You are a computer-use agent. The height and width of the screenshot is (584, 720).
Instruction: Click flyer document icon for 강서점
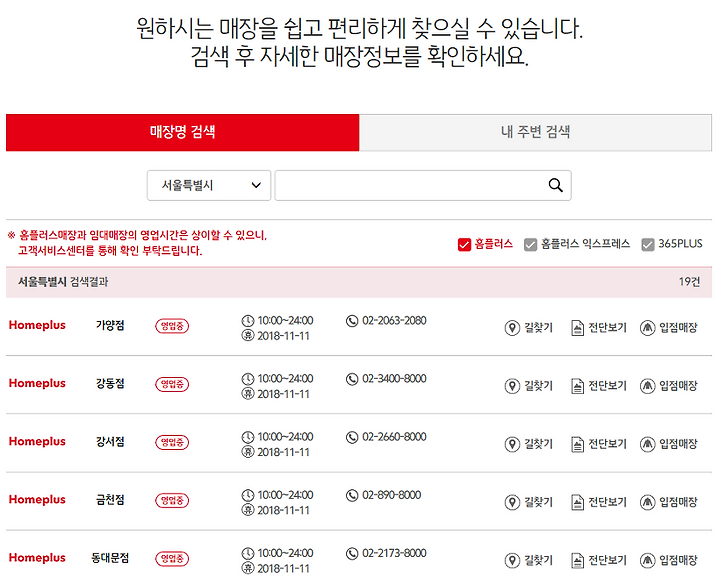(x=577, y=444)
